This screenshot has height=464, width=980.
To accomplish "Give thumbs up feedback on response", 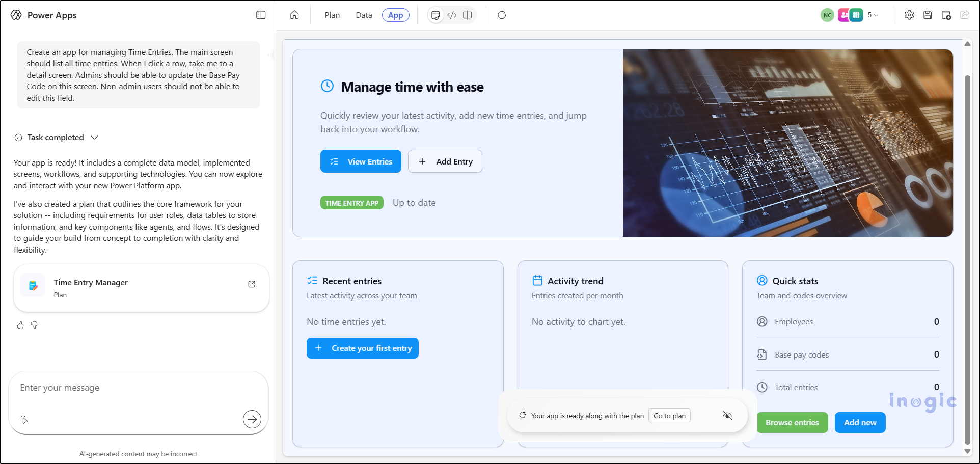I will (x=20, y=325).
